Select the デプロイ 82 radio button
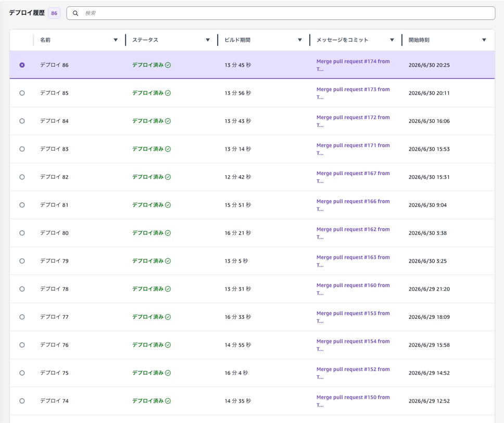 pyautogui.click(x=22, y=177)
